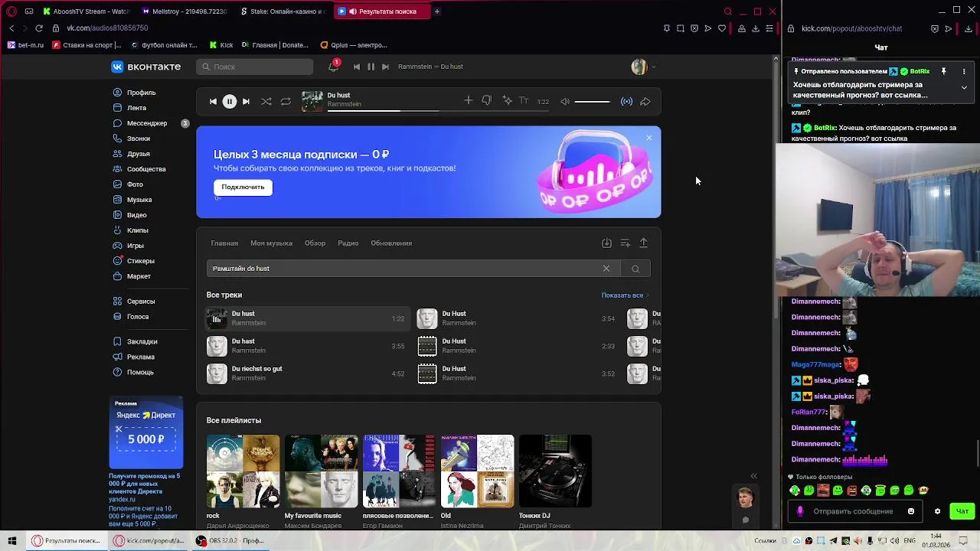
Task: Switch to Моя музыка tab
Action: tap(271, 243)
